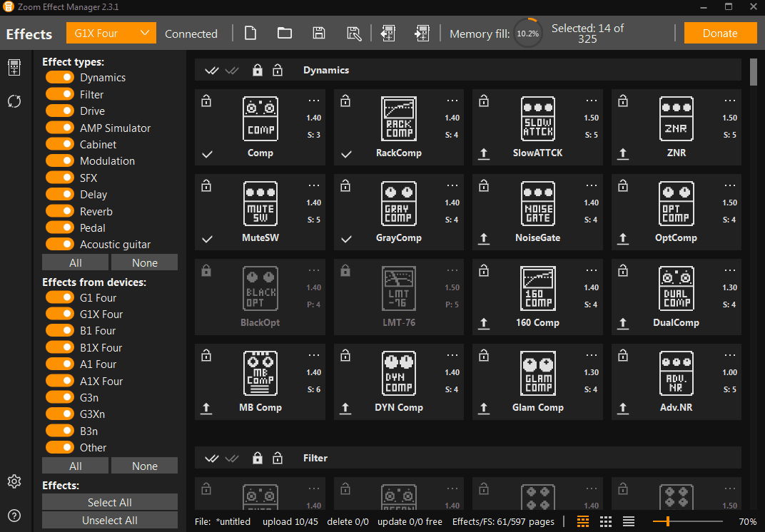Click None under Effect types
Screen dimensions: 765x532
click(144, 262)
